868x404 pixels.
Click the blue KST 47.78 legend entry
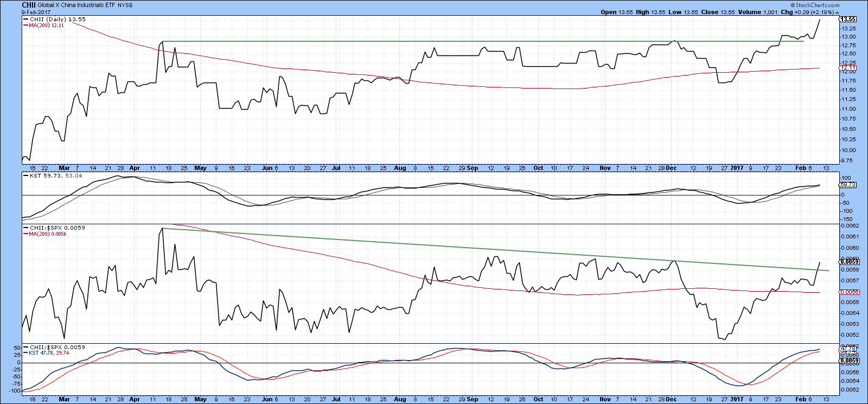pos(49,353)
